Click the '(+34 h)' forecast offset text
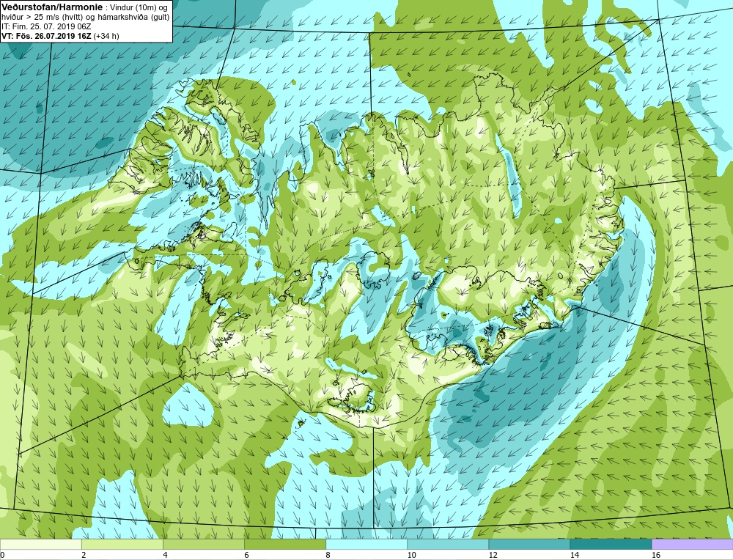This screenshot has width=733, height=560. (x=106, y=36)
